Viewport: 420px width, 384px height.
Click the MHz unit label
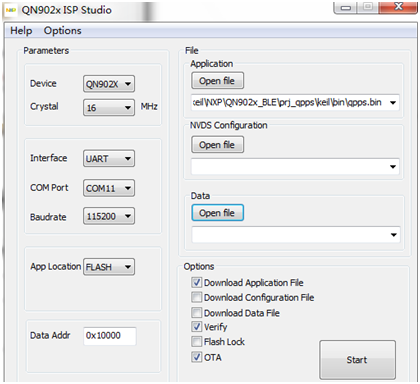[149, 107]
